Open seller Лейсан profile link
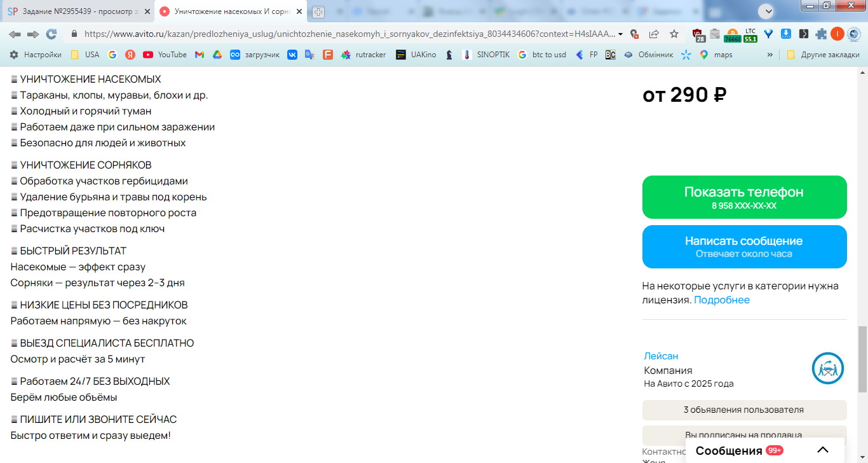Viewport: 868px width, 463px height. coord(661,356)
